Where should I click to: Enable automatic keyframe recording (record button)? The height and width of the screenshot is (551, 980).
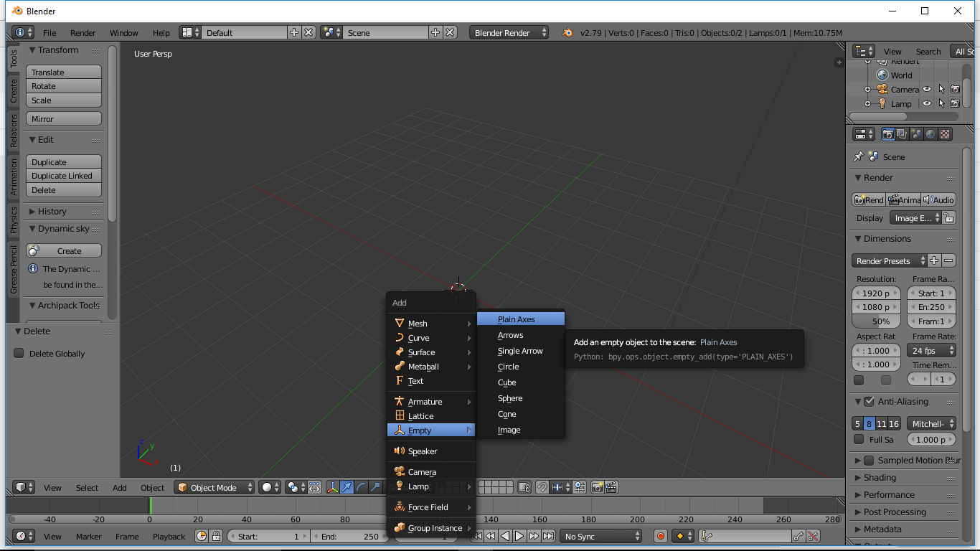660,536
